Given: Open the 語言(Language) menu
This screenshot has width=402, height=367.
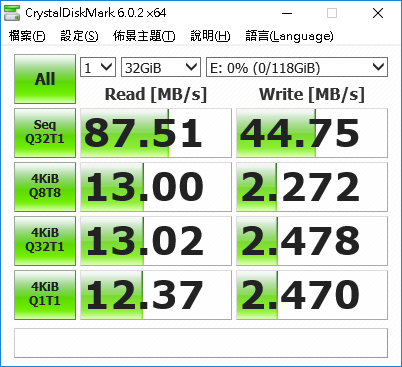Looking at the screenshot, I should tap(289, 36).
